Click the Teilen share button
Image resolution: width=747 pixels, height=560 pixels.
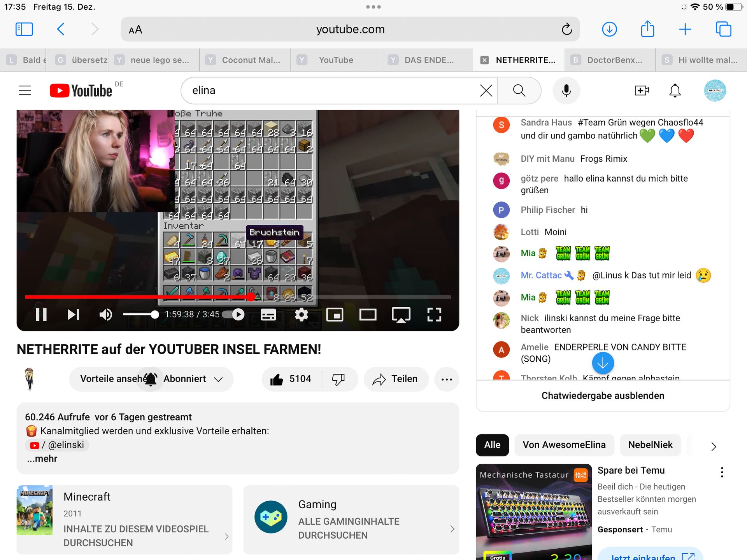coord(396,379)
